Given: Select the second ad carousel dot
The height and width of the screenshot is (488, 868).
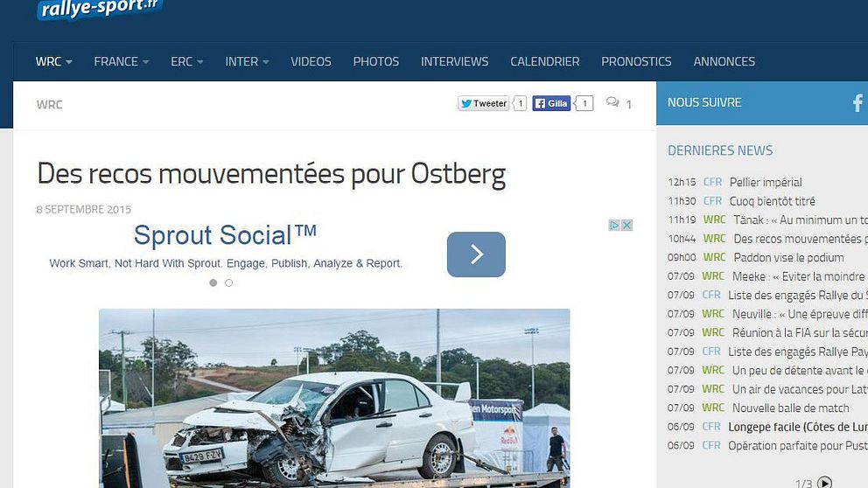Looking at the screenshot, I should [228, 282].
